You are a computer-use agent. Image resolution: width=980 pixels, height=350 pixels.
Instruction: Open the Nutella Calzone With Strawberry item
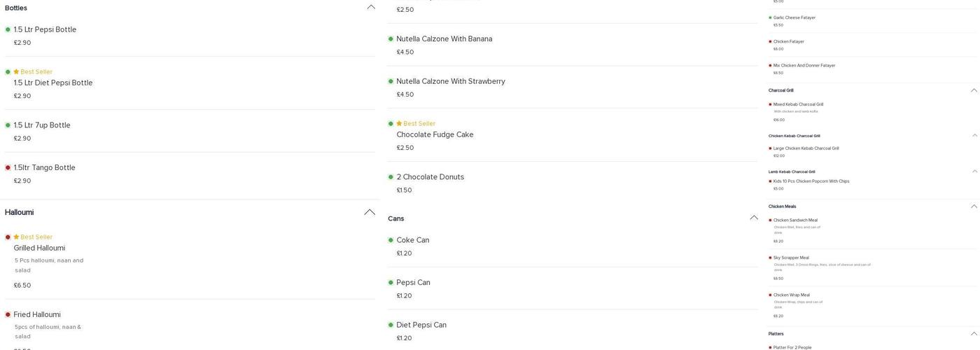click(x=450, y=82)
